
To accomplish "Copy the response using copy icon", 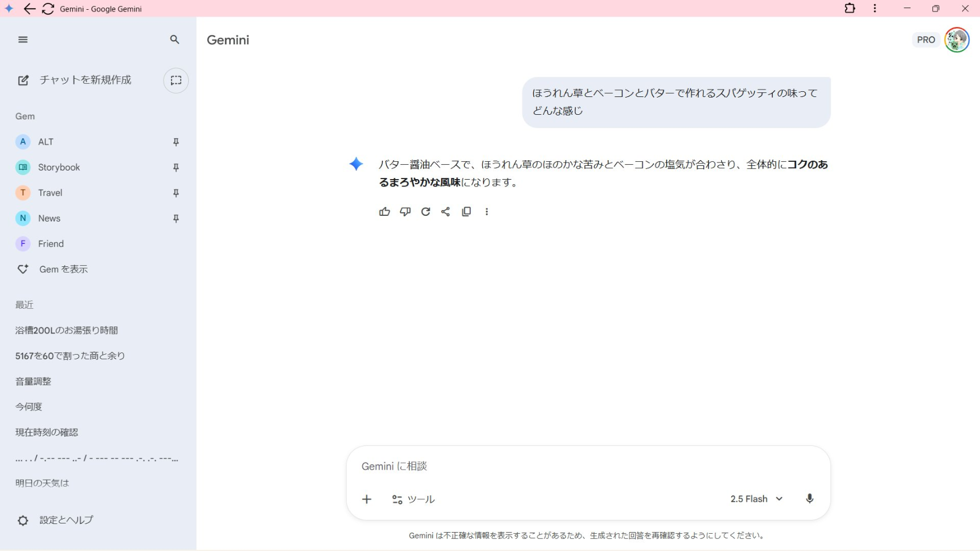I will point(466,212).
